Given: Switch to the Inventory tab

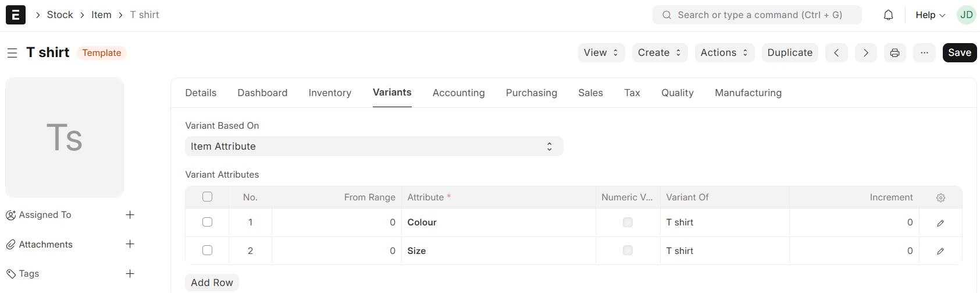Looking at the screenshot, I should coord(330,93).
